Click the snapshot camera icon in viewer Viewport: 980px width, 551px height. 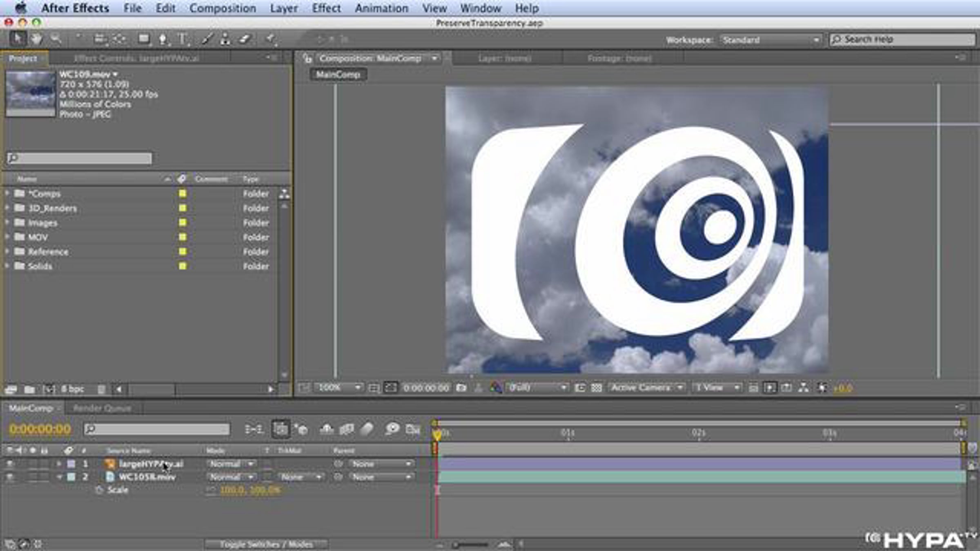click(461, 388)
